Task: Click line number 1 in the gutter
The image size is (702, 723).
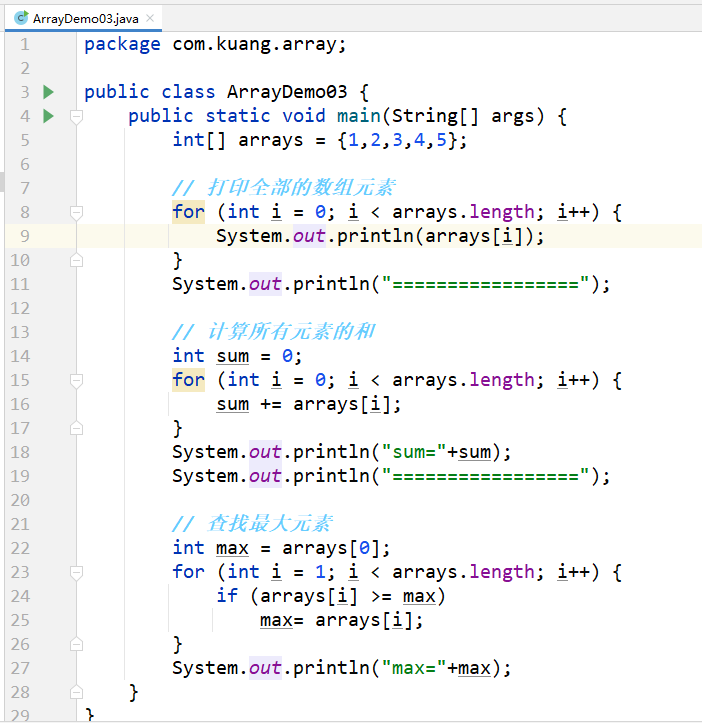Action: coord(25,44)
